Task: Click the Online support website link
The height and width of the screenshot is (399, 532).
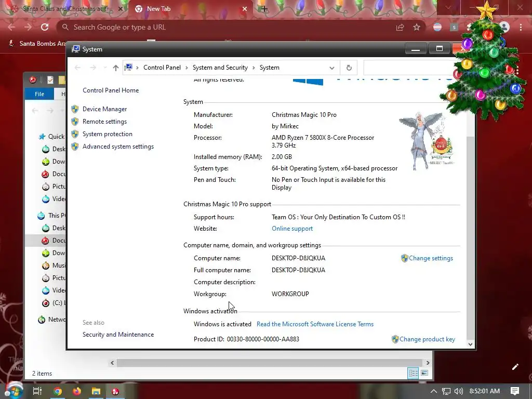Action: tap(292, 229)
